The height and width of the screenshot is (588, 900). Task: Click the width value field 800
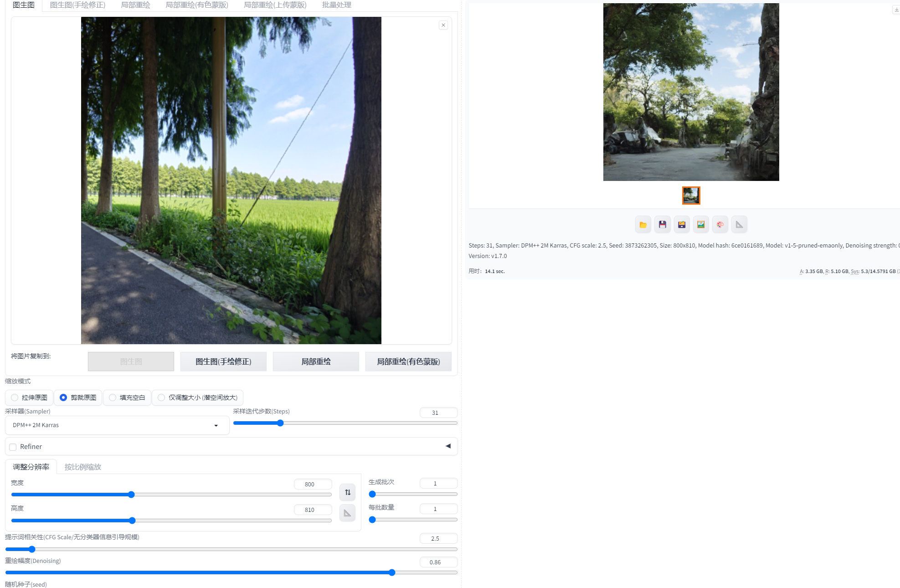tap(313, 484)
